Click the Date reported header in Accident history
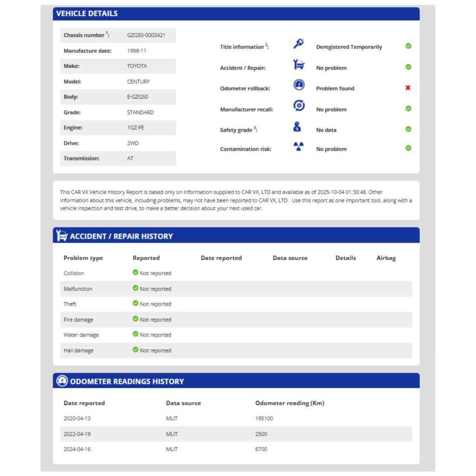Viewport: 476px width, 476px height. coord(221,258)
